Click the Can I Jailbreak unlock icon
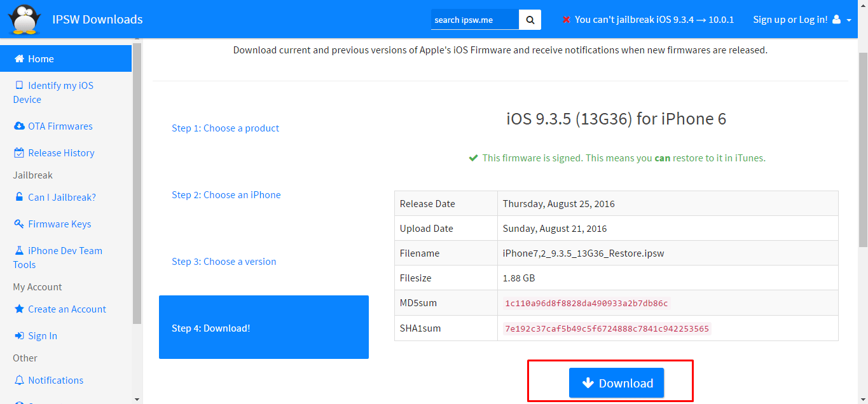868x404 pixels. pyautogui.click(x=19, y=197)
